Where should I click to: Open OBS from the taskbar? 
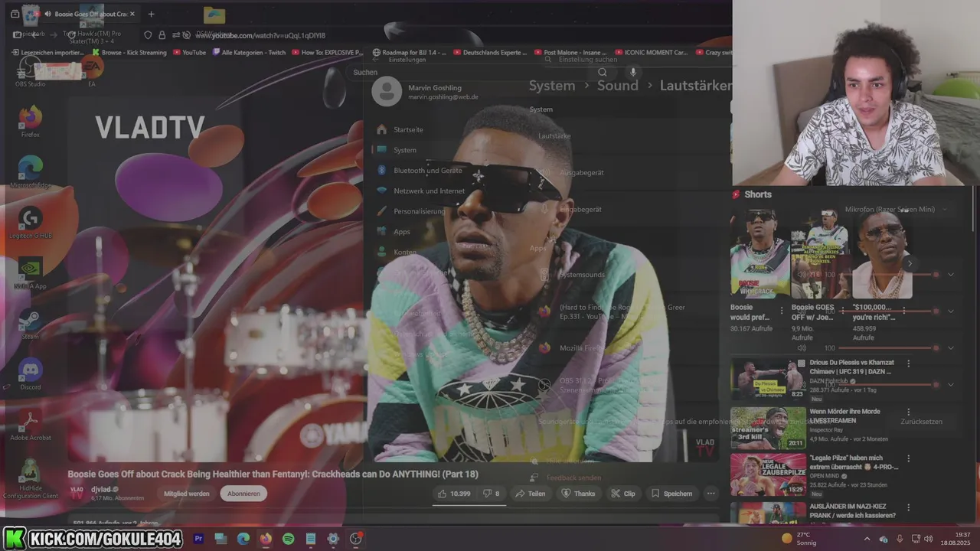356,539
